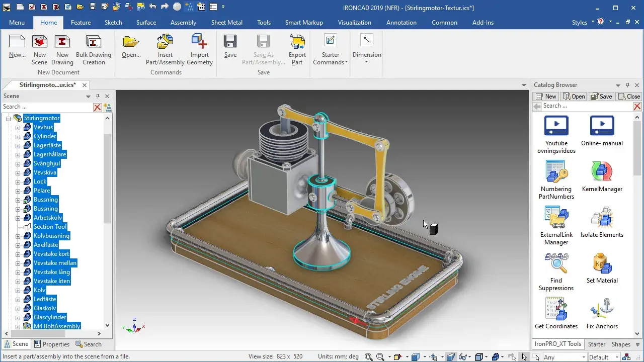Toggle the arrow select tool in the status bar

click(x=524, y=357)
